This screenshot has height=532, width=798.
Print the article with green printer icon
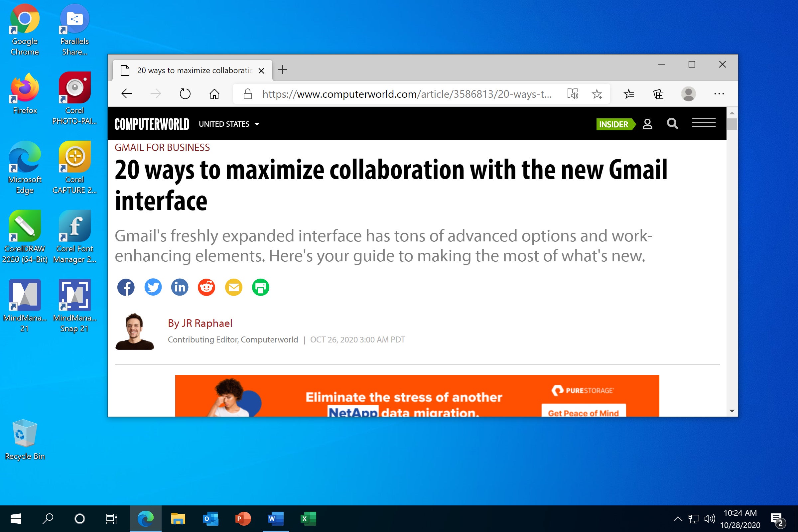pos(261,287)
